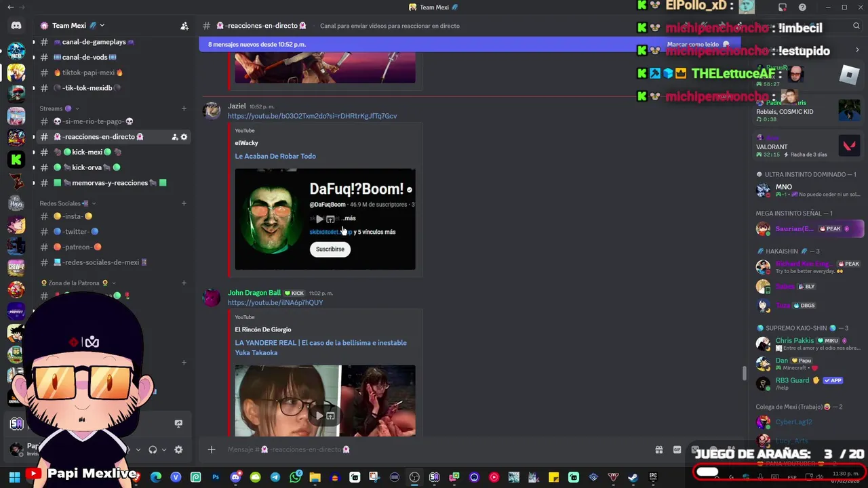Open the CREW-Z server icon
The height and width of the screenshot is (488, 868).
16,268
